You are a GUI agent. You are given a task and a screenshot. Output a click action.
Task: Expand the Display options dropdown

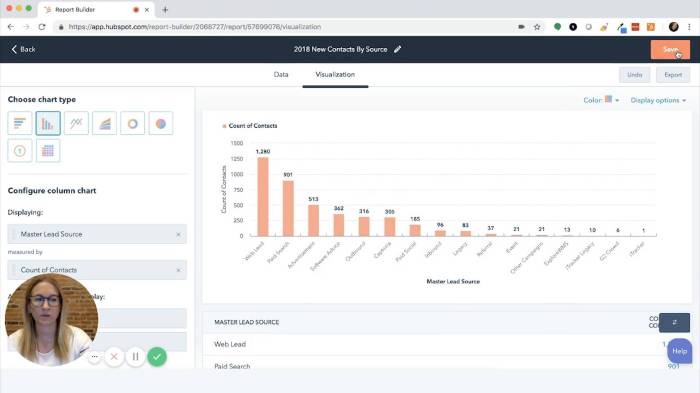[x=658, y=100]
